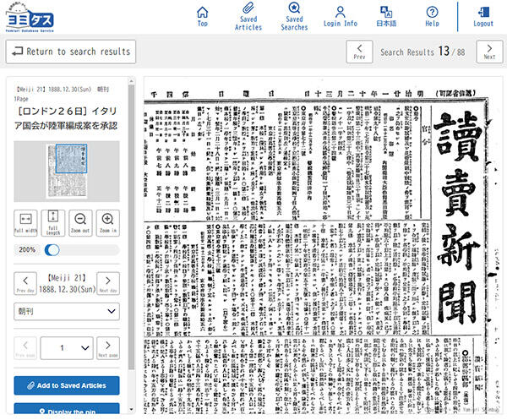Switch language to 日本語
Screen dimensions: 507x420
(x=386, y=17)
